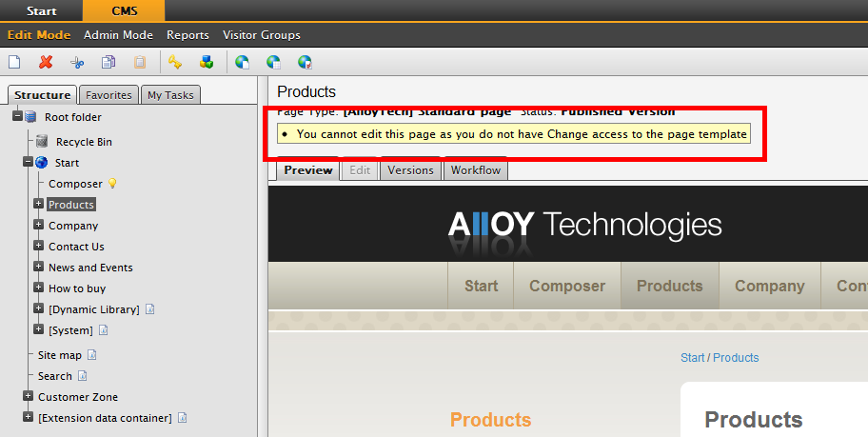The width and height of the screenshot is (868, 437).
Task: Click the scissors Cut icon
Action: (x=77, y=63)
